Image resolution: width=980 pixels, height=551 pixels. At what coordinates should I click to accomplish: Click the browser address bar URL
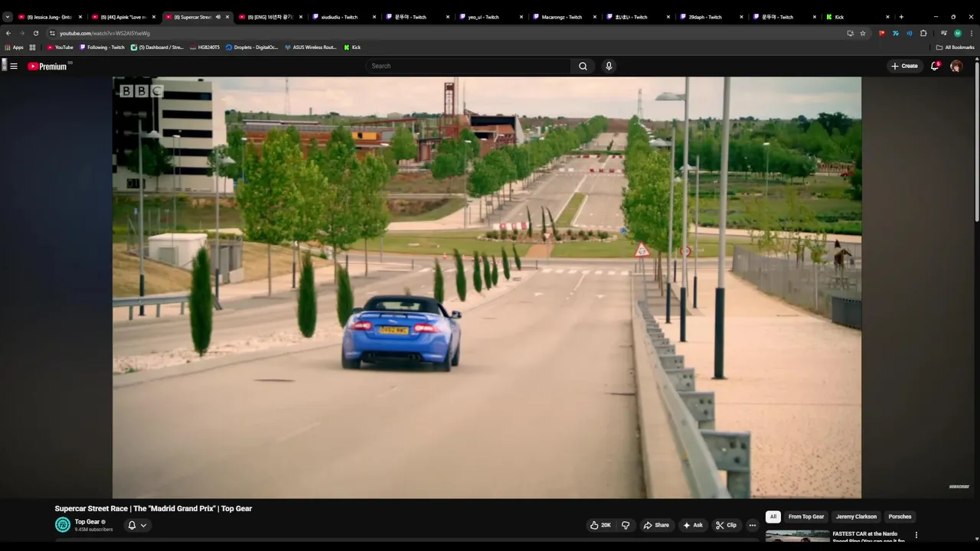point(105,33)
